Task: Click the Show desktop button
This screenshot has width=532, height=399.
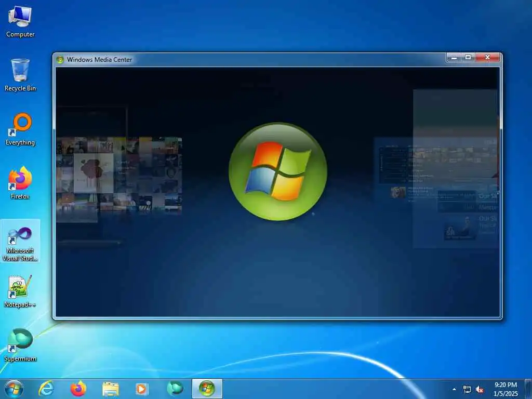Action: click(528, 389)
